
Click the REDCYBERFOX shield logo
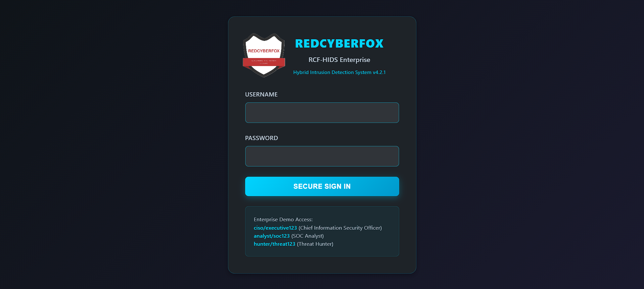click(x=264, y=55)
